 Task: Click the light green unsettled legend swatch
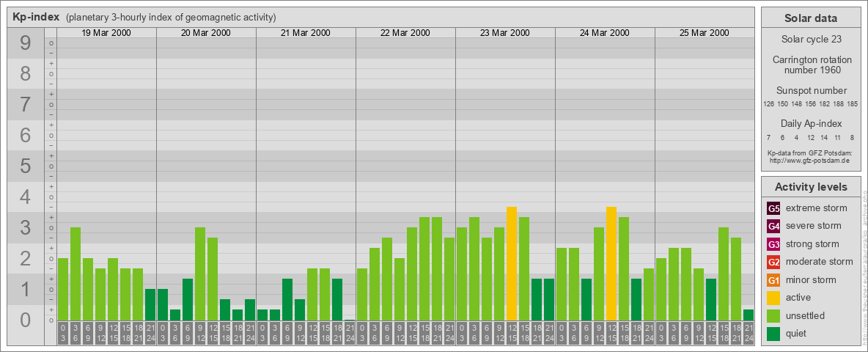[774, 316]
